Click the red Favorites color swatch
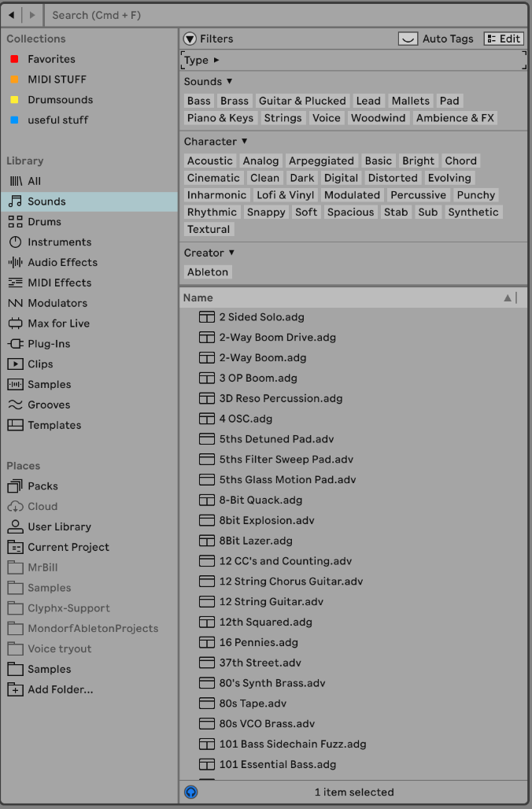 click(14, 59)
